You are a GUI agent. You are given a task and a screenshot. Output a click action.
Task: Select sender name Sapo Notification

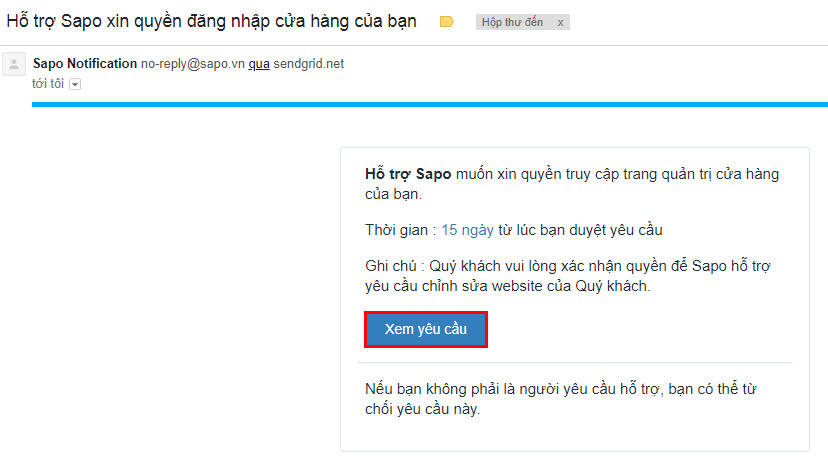85,63
